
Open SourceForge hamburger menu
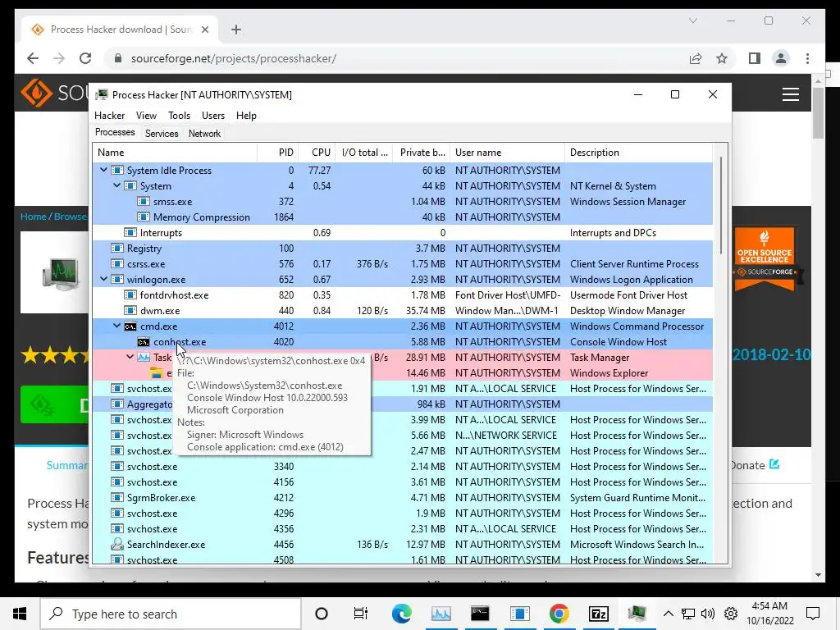click(x=790, y=94)
